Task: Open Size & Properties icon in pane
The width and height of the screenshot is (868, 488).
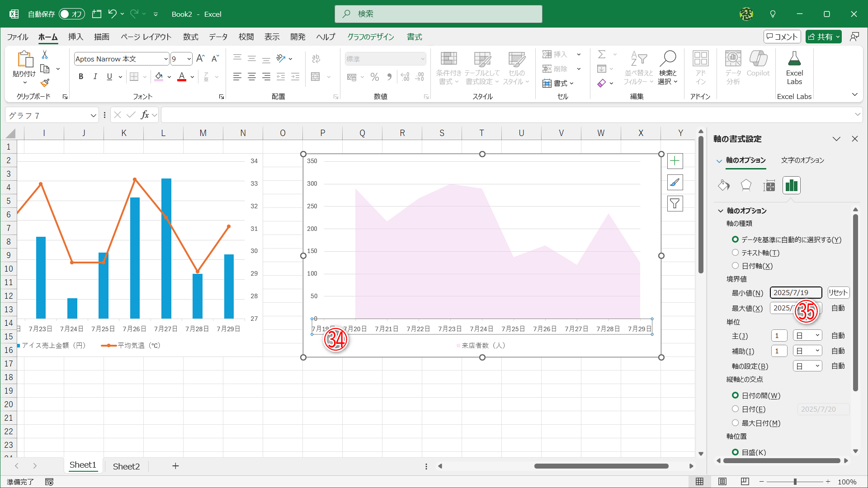Action: click(769, 185)
